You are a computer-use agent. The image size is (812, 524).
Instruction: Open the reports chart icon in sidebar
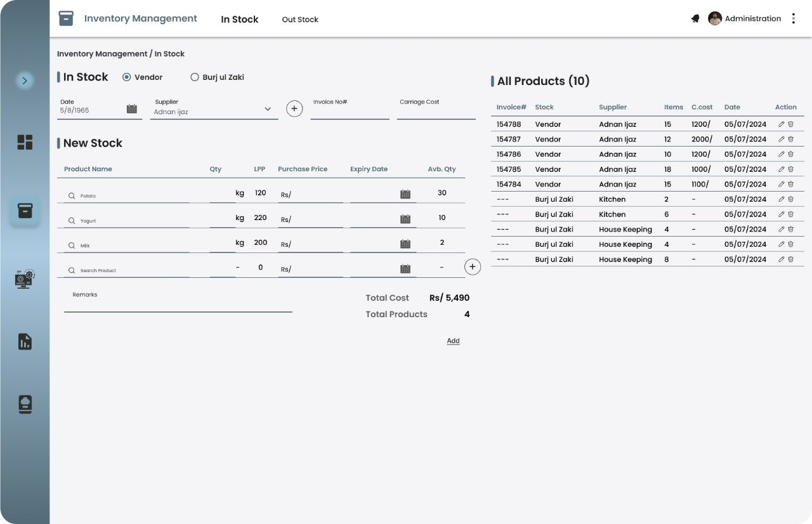(25, 342)
